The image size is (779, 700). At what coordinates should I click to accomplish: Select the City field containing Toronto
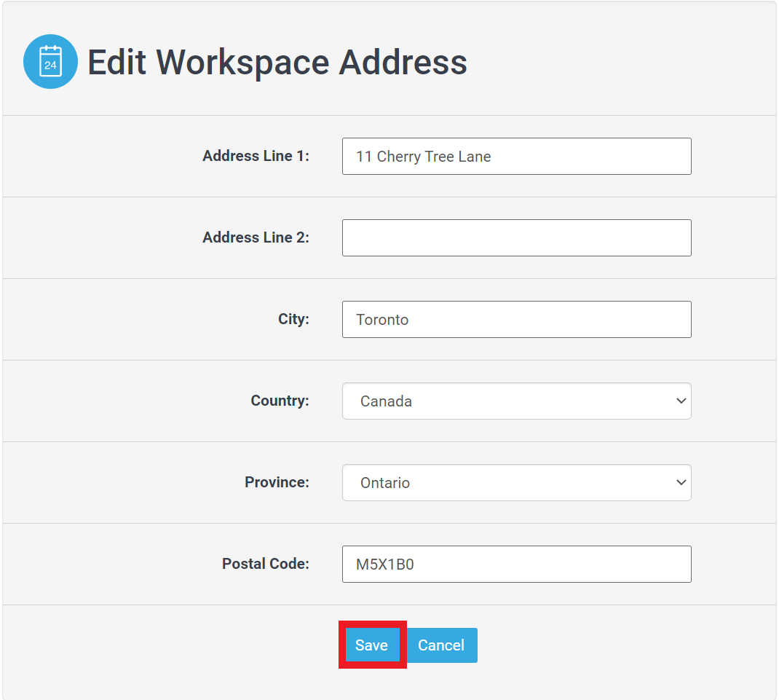(x=516, y=319)
